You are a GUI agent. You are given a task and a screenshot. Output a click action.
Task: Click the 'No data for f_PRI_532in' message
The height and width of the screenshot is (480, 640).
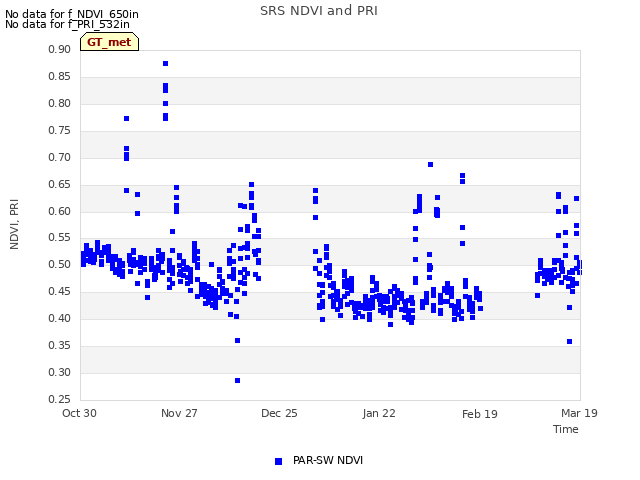67,24
